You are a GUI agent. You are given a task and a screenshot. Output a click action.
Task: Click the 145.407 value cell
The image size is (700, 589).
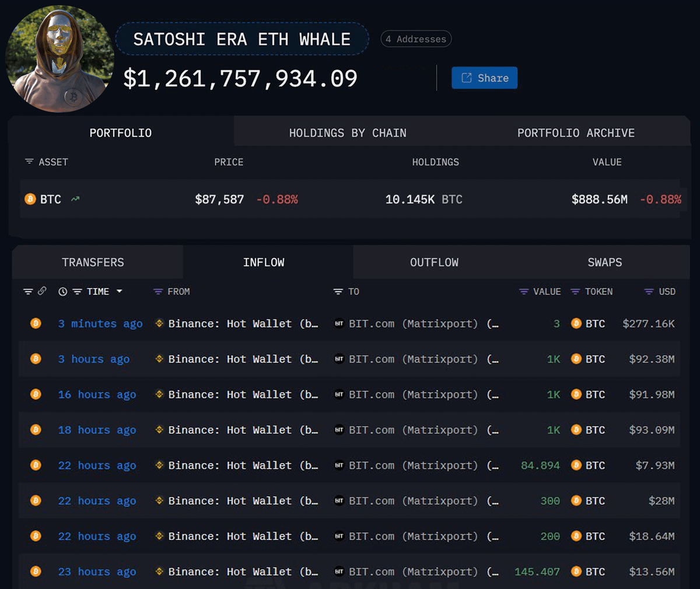(x=537, y=572)
